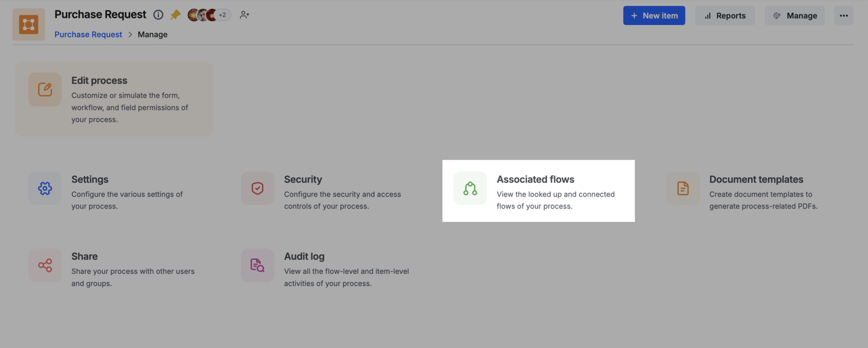
Task: Open the Security heading
Action: (x=303, y=179)
